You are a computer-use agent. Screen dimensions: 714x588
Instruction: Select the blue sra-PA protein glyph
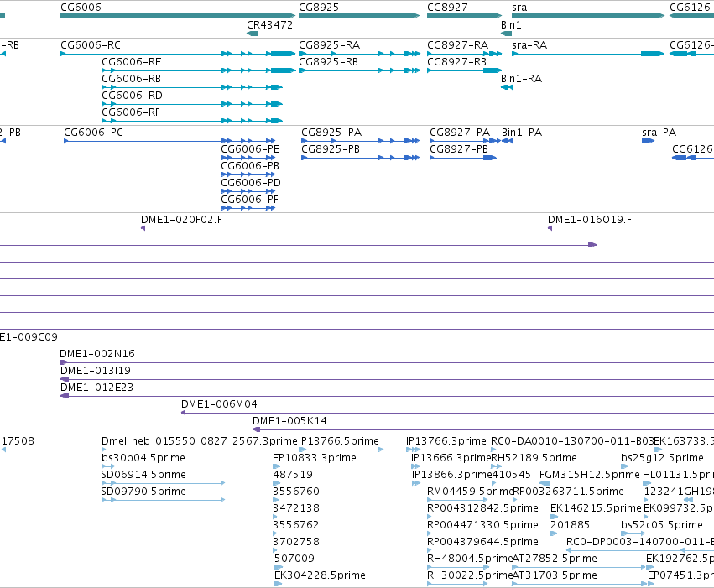pos(648,141)
